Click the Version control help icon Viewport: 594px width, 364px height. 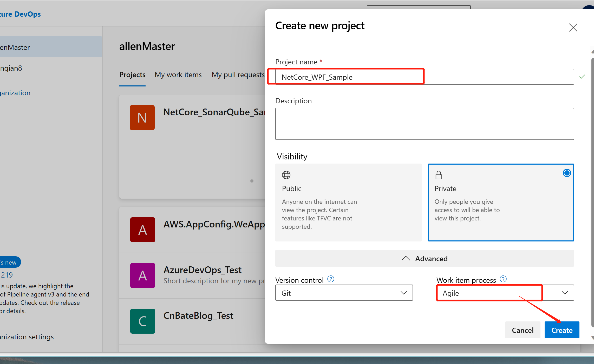tap(331, 279)
